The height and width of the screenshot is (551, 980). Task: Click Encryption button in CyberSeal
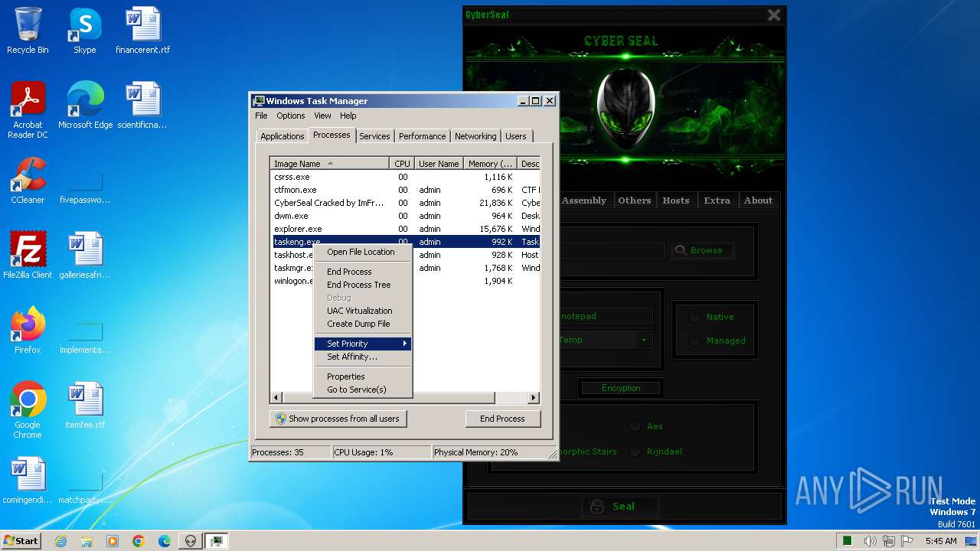coord(621,388)
